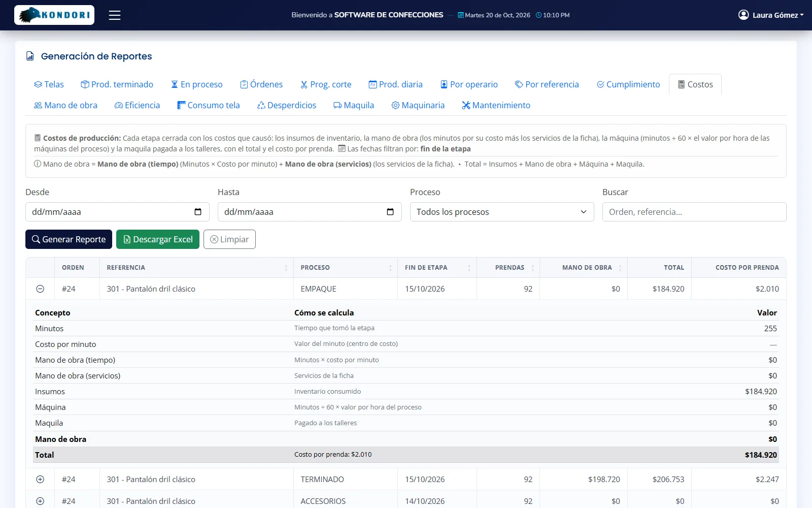Sort table by Referencia column
812x508 pixels.
point(196,268)
